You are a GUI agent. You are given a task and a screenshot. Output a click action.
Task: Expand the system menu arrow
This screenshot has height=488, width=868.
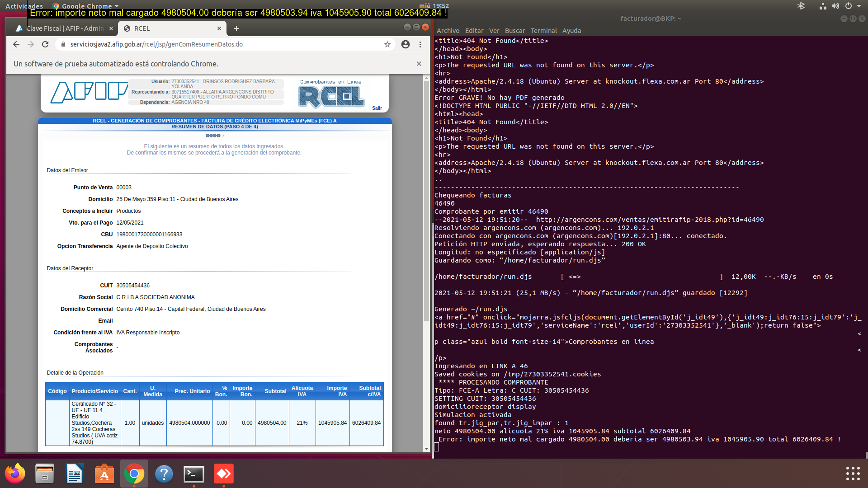[x=859, y=6]
